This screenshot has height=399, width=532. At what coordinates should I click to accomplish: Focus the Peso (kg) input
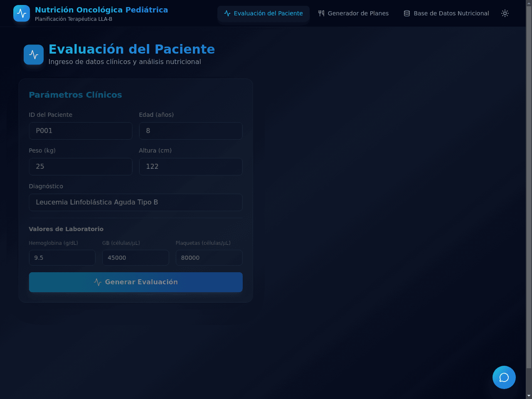coord(81,167)
